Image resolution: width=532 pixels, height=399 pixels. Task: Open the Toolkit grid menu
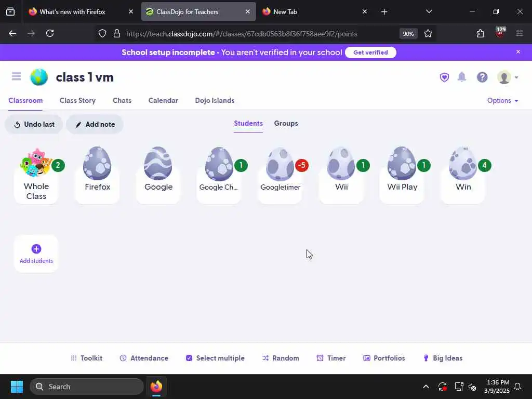87,358
